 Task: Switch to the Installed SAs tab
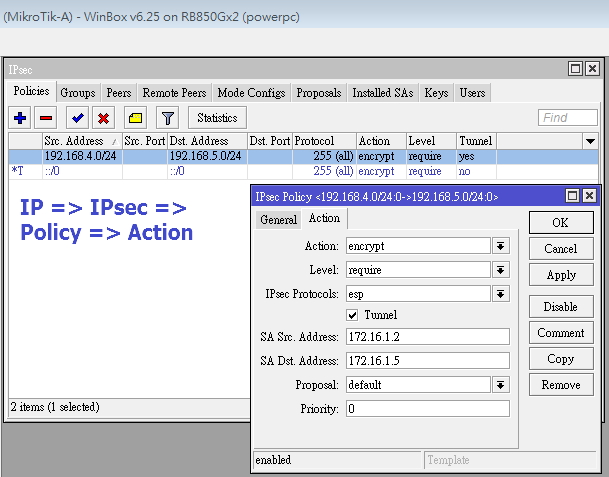point(383,93)
